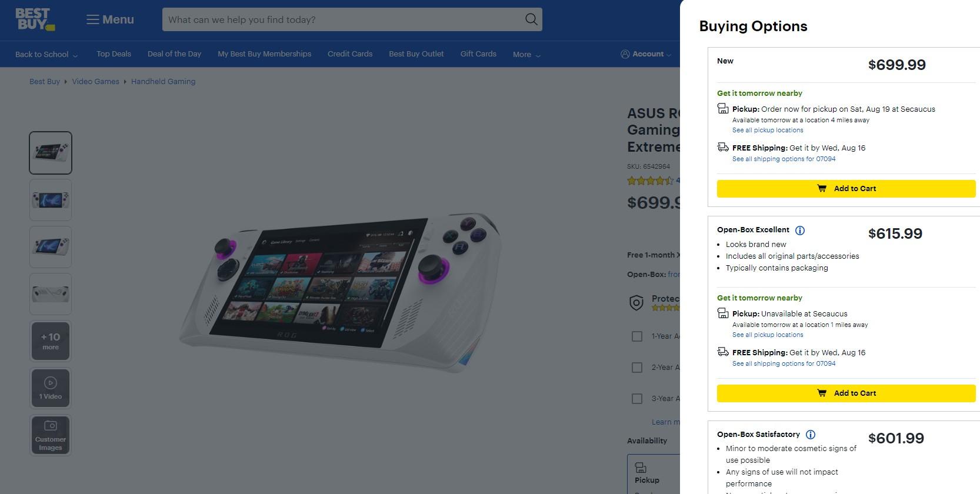Click the search input field
This screenshot has width=980, height=494.
click(x=341, y=19)
